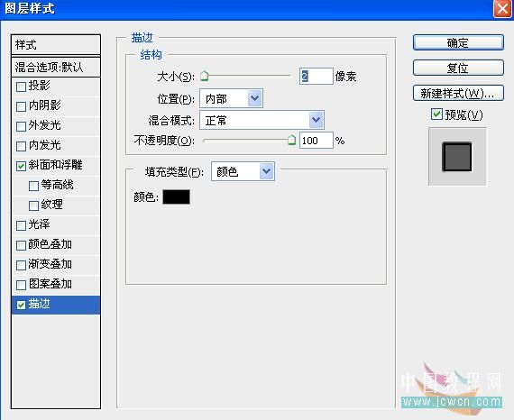Click the 大小 size slider handle
This screenshot has height=420, width=514.
pos(204,76)
